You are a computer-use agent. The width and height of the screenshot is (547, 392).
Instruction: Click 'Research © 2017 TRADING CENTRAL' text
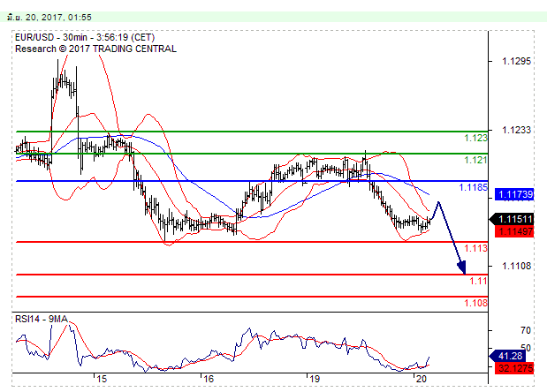[95, 49]
